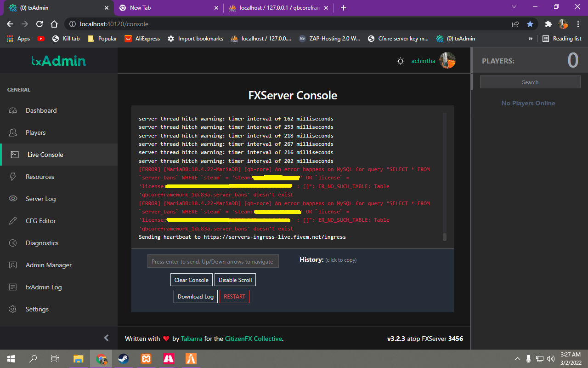
Task: Open the Reading list
Action: click(562, 39)
